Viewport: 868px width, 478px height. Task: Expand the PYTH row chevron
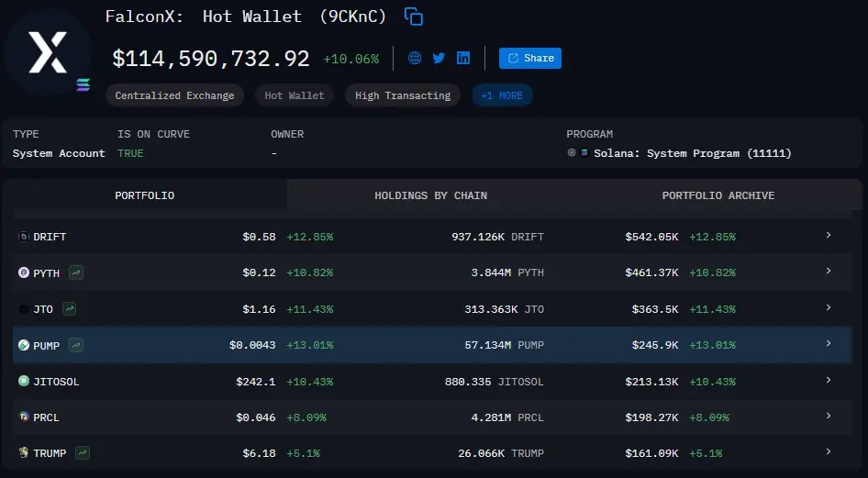coord(829,271)
